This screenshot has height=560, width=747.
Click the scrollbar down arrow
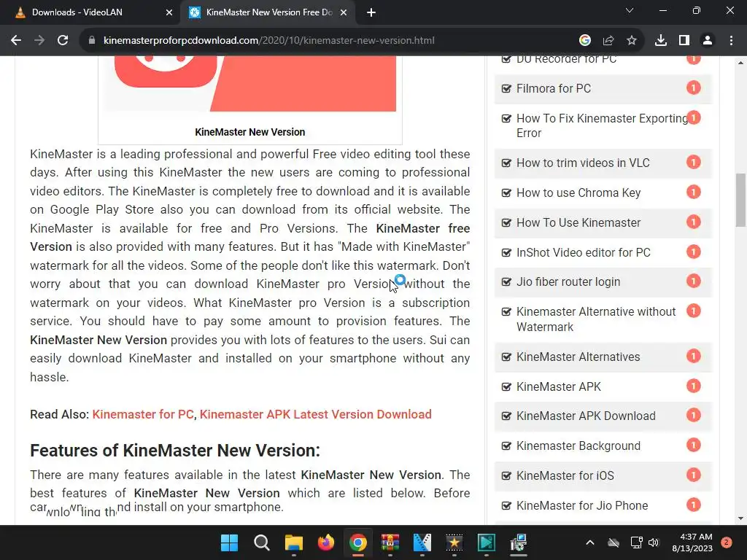[740, 518]
